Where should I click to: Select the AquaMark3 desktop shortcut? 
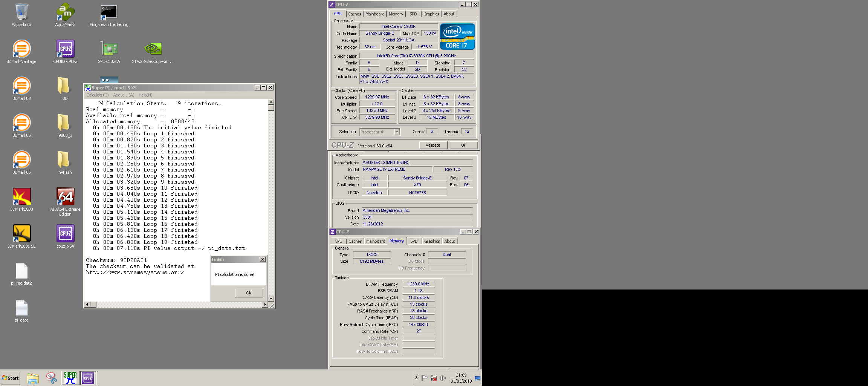(x=65, y=15)
